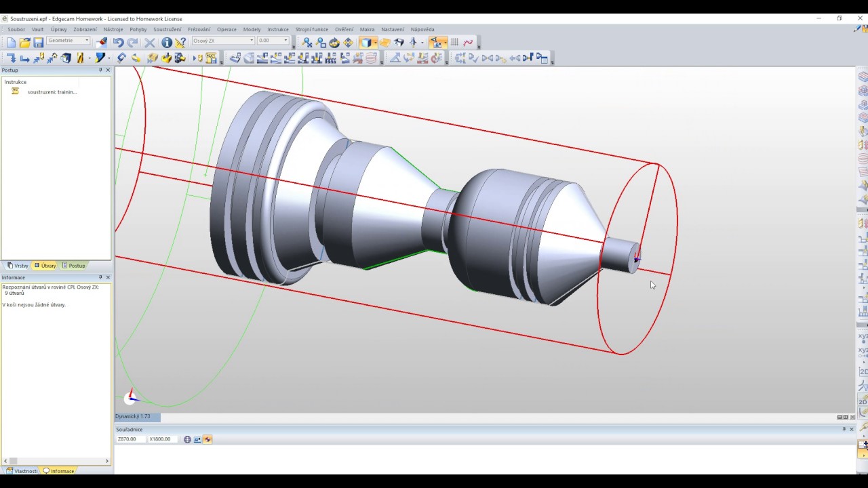Click the move to toolchange icon
868x488 pixels.
[x=38, y=58]
